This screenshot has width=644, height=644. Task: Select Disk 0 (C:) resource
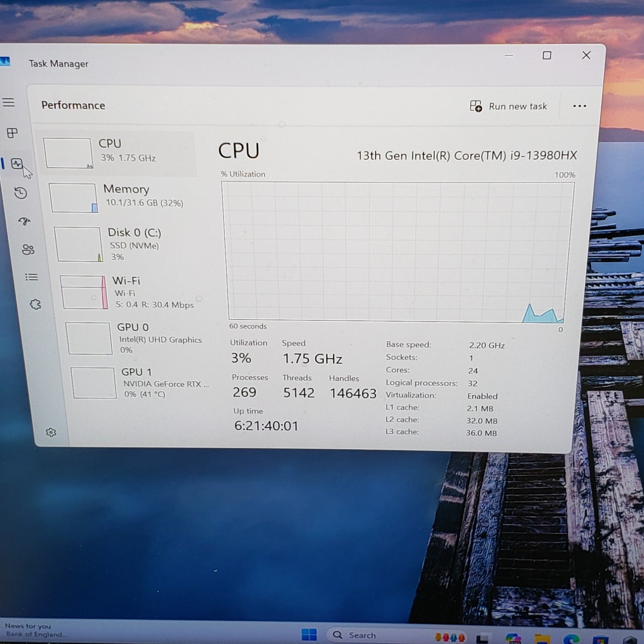click(129, 244)
